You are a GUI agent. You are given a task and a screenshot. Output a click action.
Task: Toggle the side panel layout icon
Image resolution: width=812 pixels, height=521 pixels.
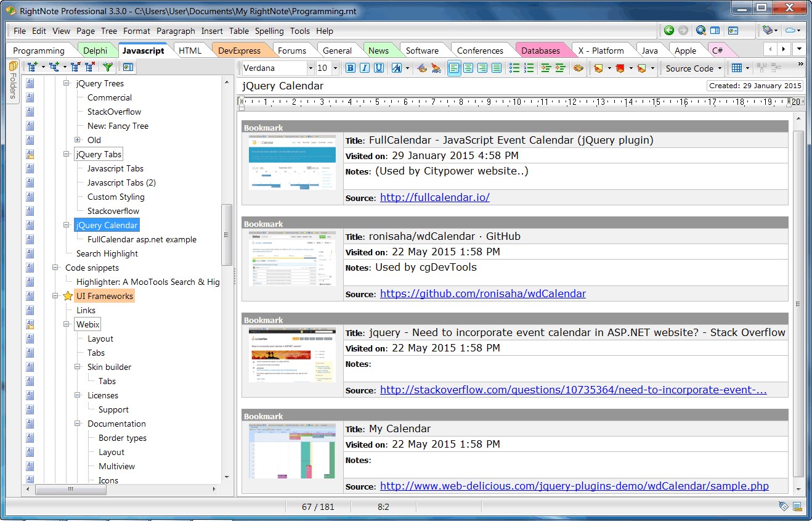tap(715, 30)
